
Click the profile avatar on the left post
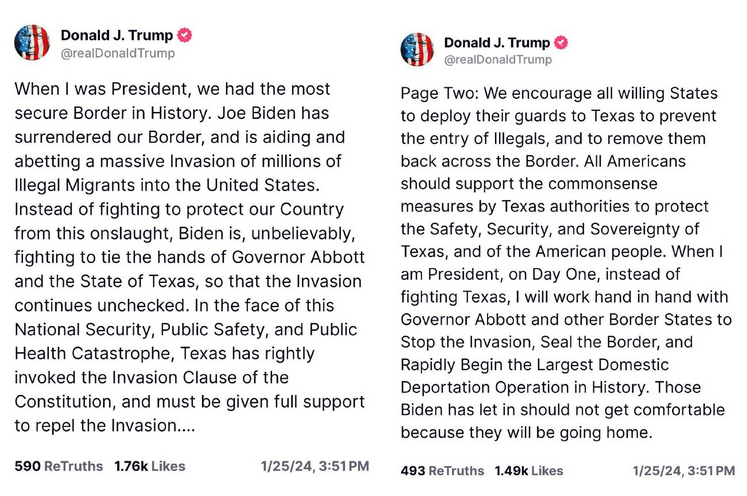[x=32, y=42]
